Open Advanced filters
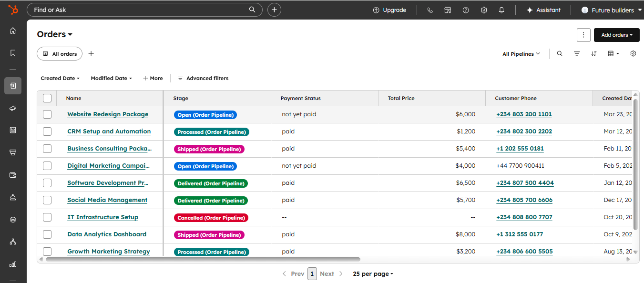 (x=203, y=78)
